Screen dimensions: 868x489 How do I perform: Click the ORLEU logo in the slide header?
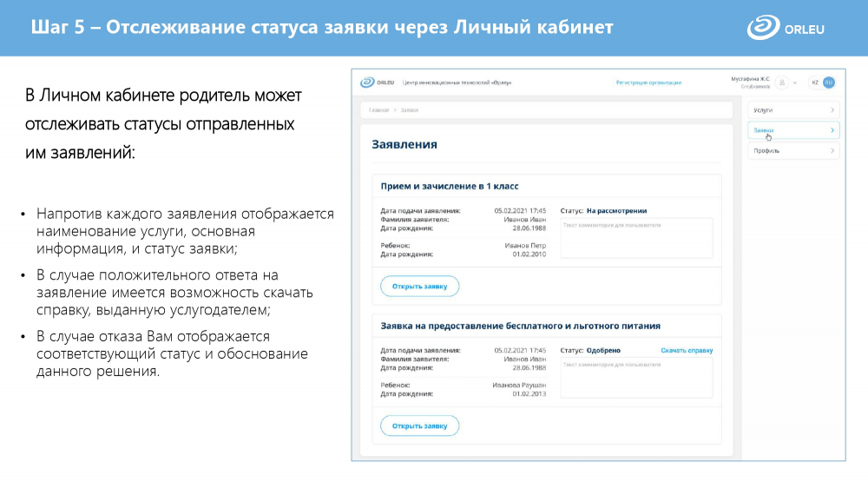[x=786, y=28]
